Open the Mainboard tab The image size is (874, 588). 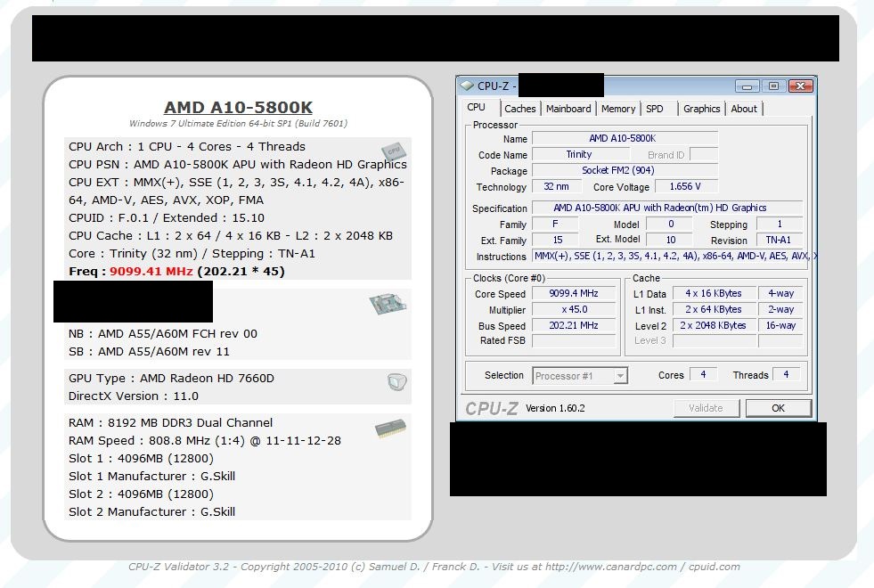tap(568, 109)
